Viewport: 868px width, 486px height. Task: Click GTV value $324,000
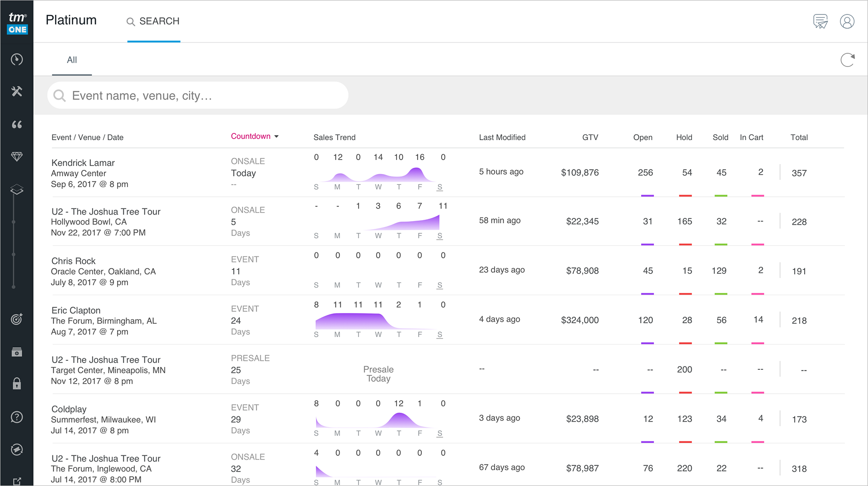580,320
